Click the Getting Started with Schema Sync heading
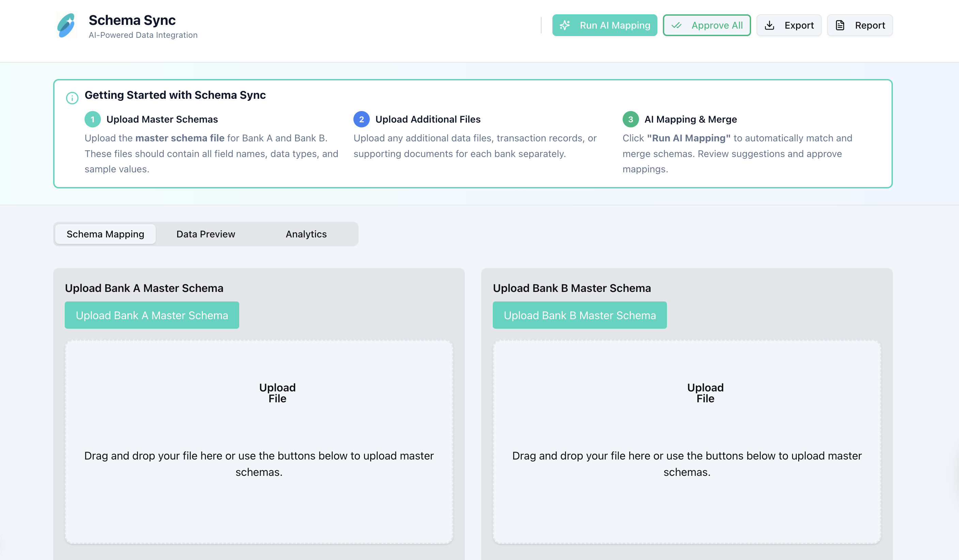The height and width of the screenshot is (560, 959). [175, 95]
